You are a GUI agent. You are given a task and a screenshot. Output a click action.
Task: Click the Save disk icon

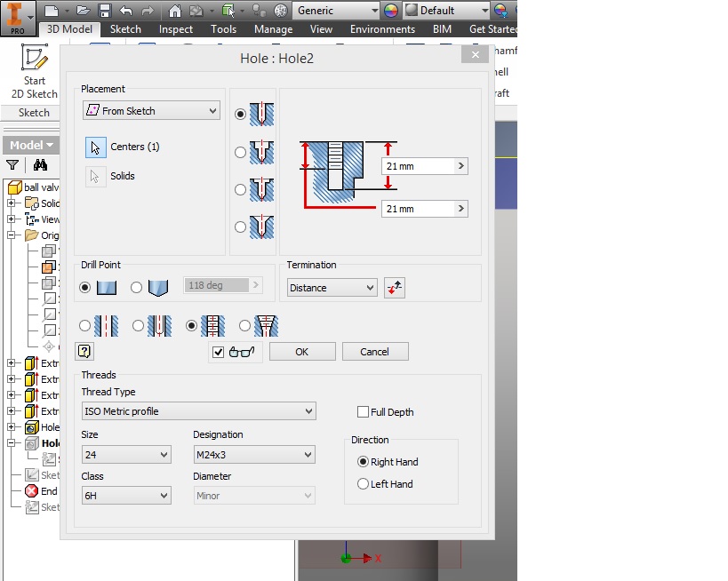click(x=105, y=10)
